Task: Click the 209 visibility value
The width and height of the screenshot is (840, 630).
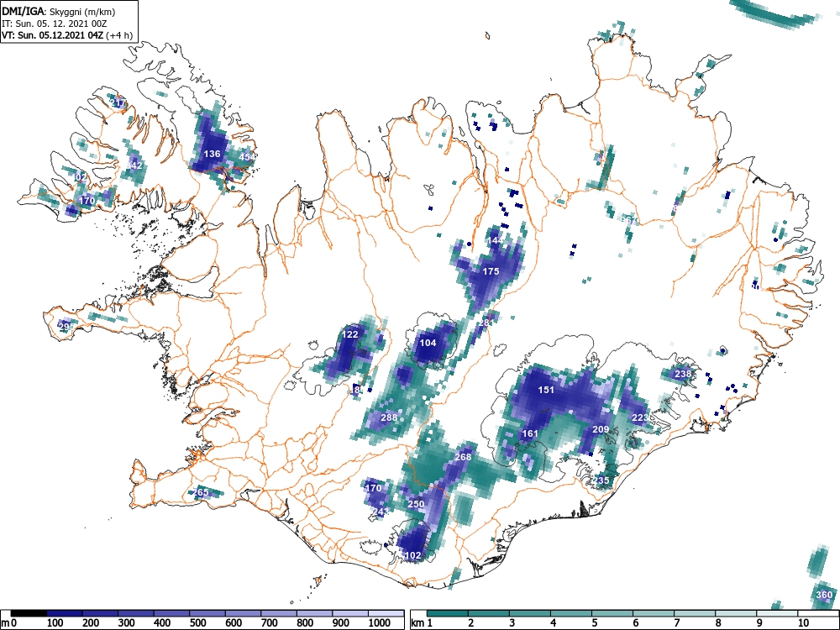Action: [601, 429]
